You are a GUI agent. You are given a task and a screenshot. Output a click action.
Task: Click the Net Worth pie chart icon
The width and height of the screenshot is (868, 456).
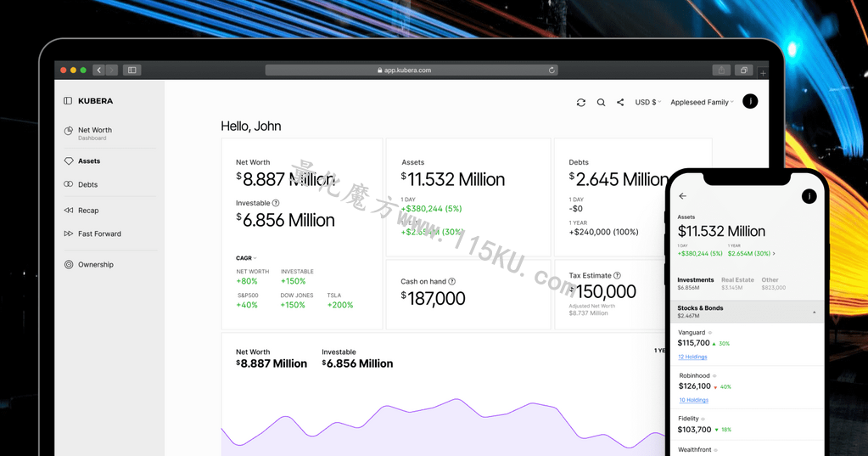69,131
